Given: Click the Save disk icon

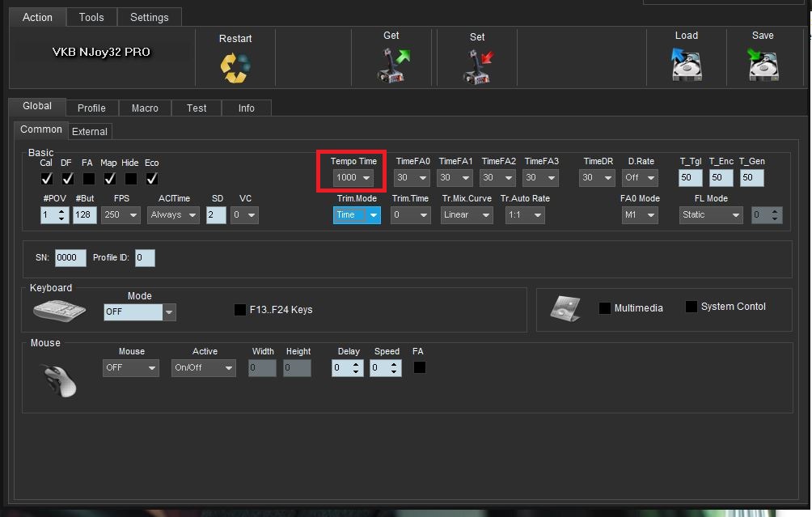Looking at the screenshot, I should pyautogui.click(x=763, y=65).
